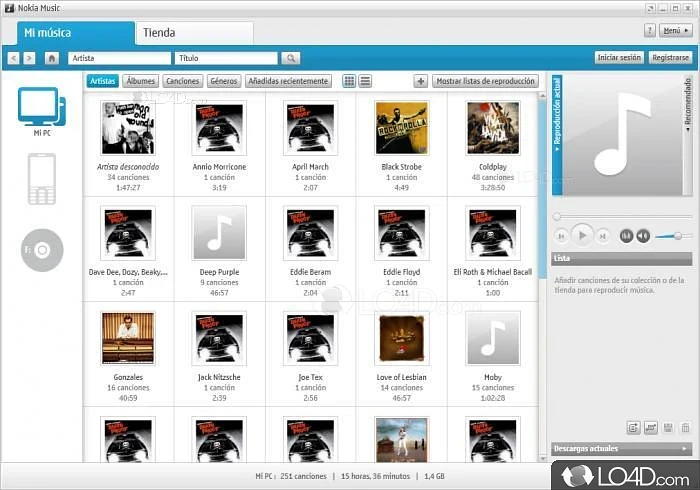Select Añadidas recientemente filter
The image size is (700, 490).
(x=288, y=81)
